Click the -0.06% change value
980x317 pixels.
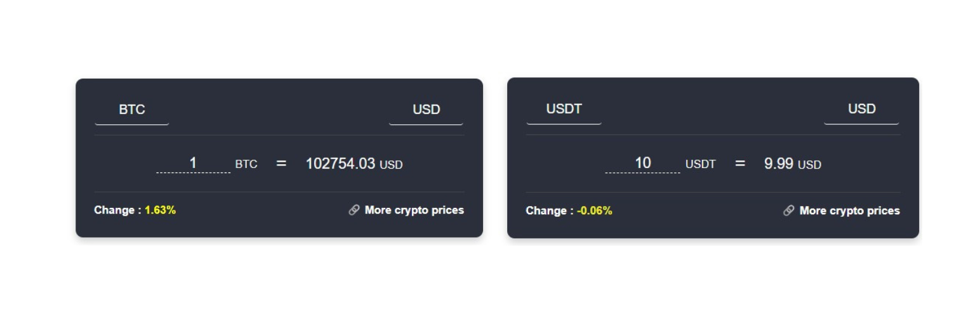[x=595, y=210]
